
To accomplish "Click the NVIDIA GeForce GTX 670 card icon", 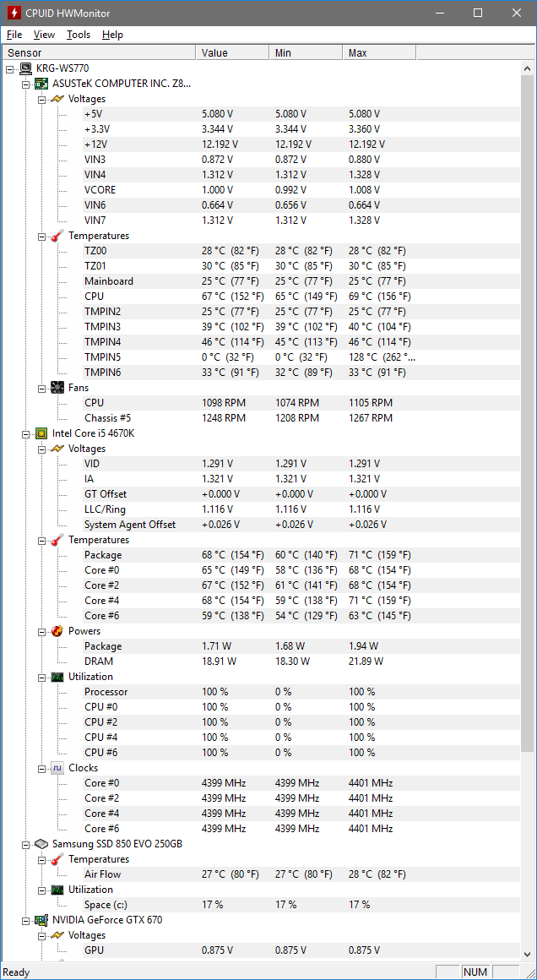I will click(x=41, y=920).
